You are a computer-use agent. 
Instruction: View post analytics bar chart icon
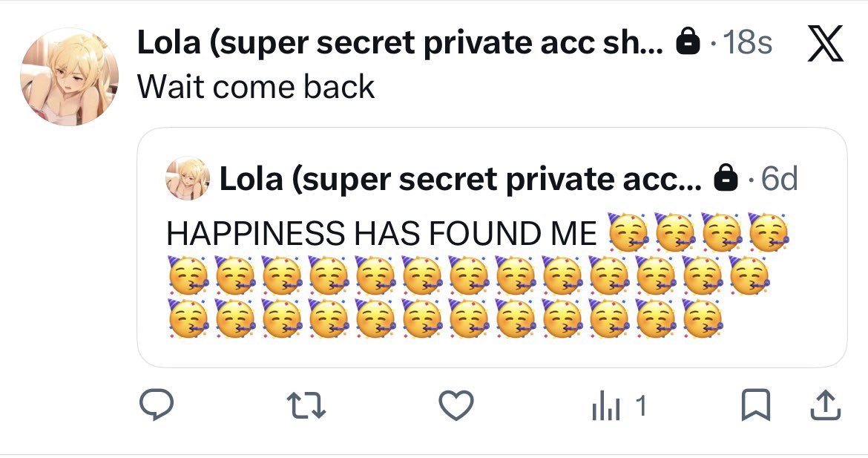tap(605, 406)
